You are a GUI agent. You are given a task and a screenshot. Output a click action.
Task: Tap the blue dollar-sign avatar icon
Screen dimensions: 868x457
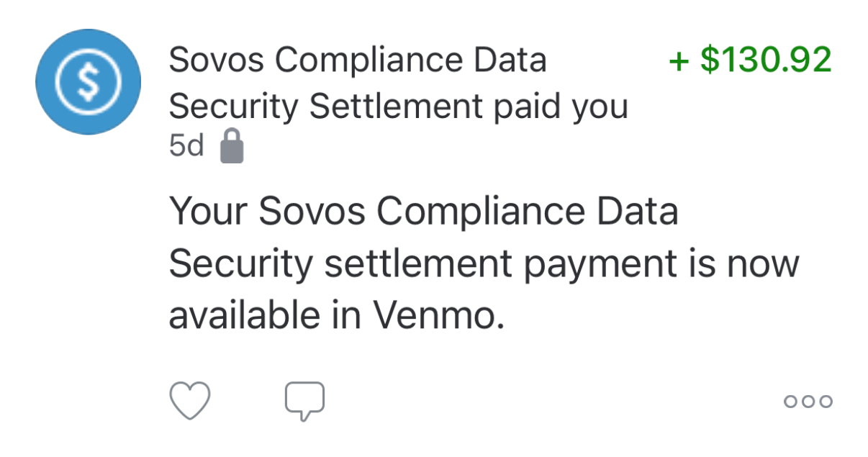(88, 82)
